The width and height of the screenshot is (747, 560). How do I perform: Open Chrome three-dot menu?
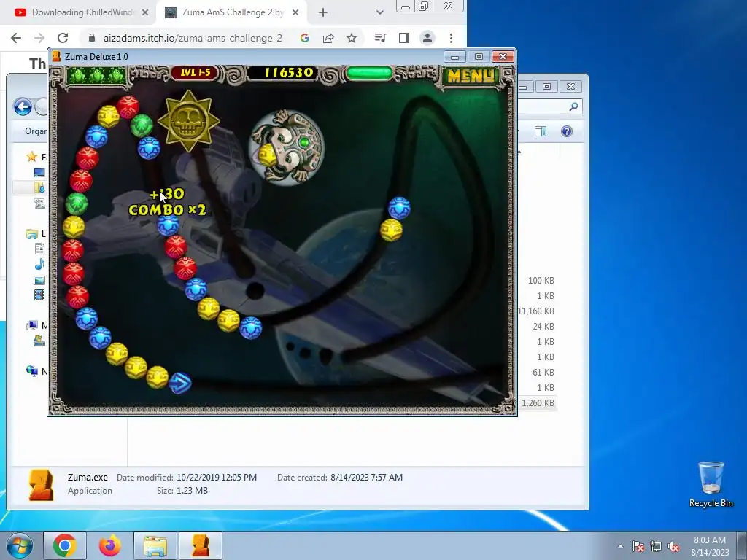point(451,38)
